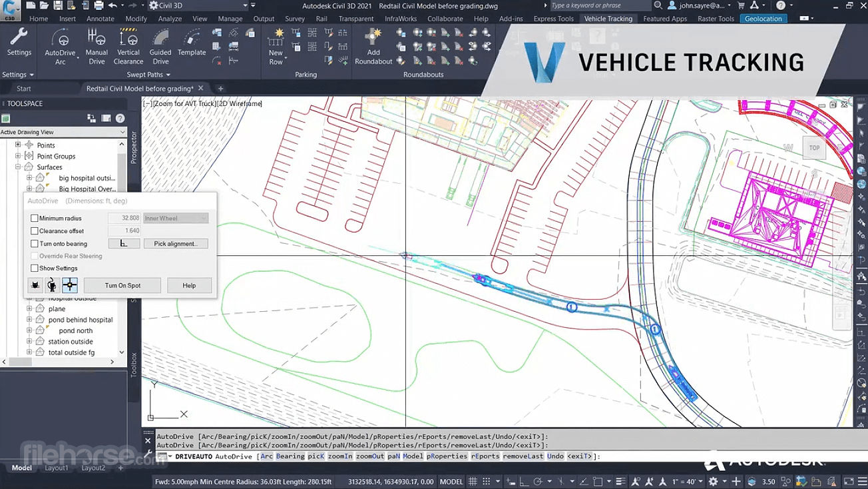The height and width of the screenshot is (489, 868).
Task: Click the search binoculars icon in title bar
Action: (x=658, y=5)
